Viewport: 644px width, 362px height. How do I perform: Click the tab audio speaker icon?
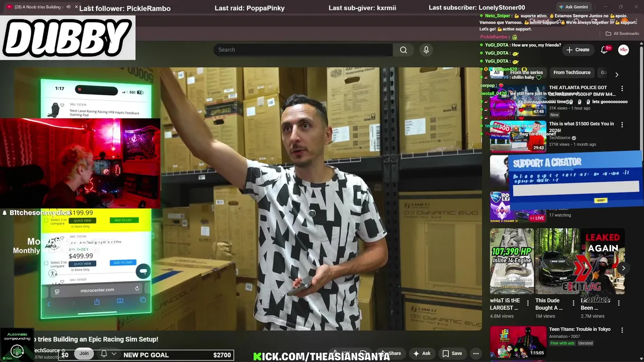pos(68,7)
